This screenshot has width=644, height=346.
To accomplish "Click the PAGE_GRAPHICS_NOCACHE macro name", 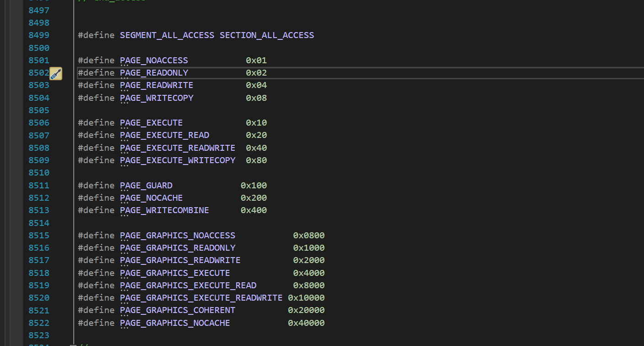I will (x=175, y=323).
